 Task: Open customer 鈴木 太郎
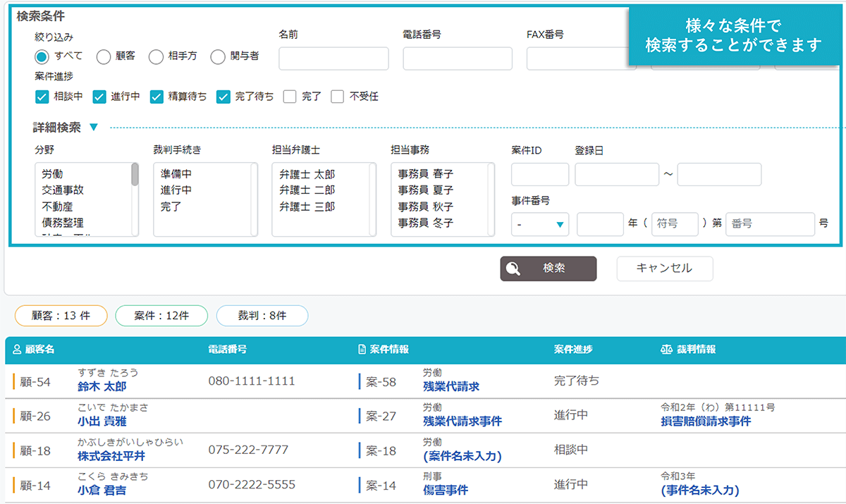[102, 386]
